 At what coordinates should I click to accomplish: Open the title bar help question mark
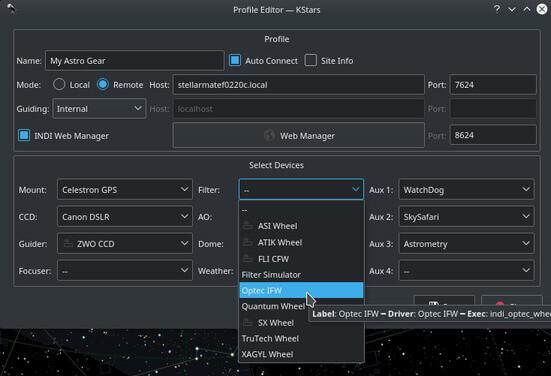pyautogui.click(x=497, y=9)
